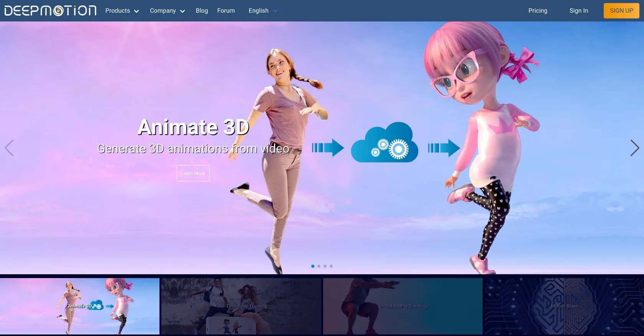This screenshot has height=336, width=644.
Task: Click the DeepMotion logo
Action: 50,10
